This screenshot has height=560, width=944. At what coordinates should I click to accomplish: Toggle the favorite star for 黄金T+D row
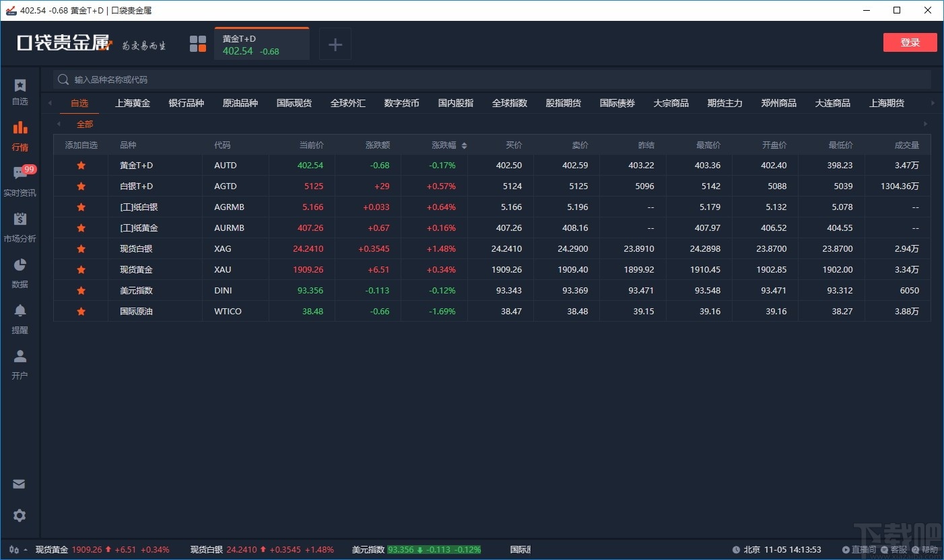pyautogui.click(x=81, y=165)
